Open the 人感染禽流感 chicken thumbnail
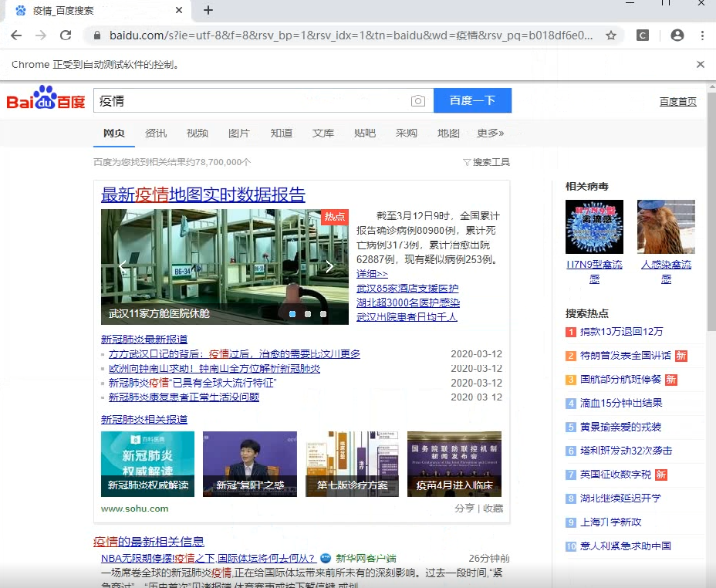Viewport: 716px width, 588px height. click(666, 226)
